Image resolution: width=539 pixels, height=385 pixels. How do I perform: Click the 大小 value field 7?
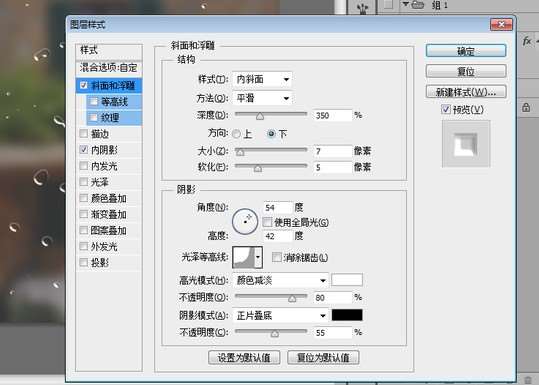(333, 151)
